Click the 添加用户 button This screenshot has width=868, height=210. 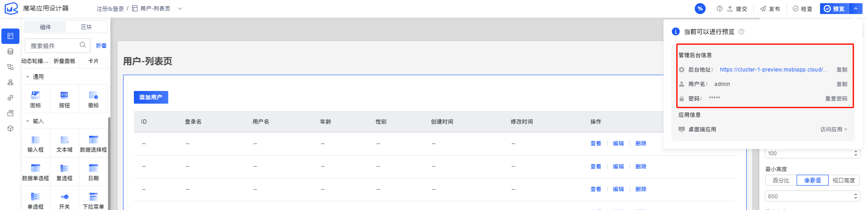(x=151, y=97)
